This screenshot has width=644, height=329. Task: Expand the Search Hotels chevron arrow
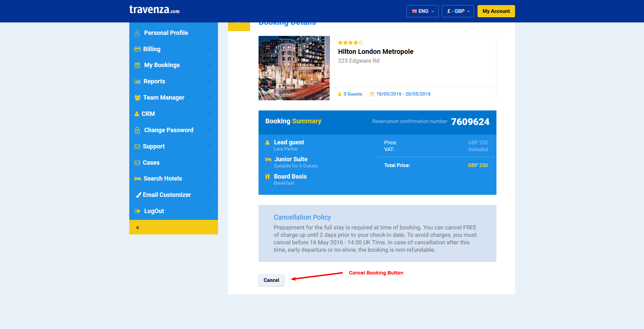[210, 179]
